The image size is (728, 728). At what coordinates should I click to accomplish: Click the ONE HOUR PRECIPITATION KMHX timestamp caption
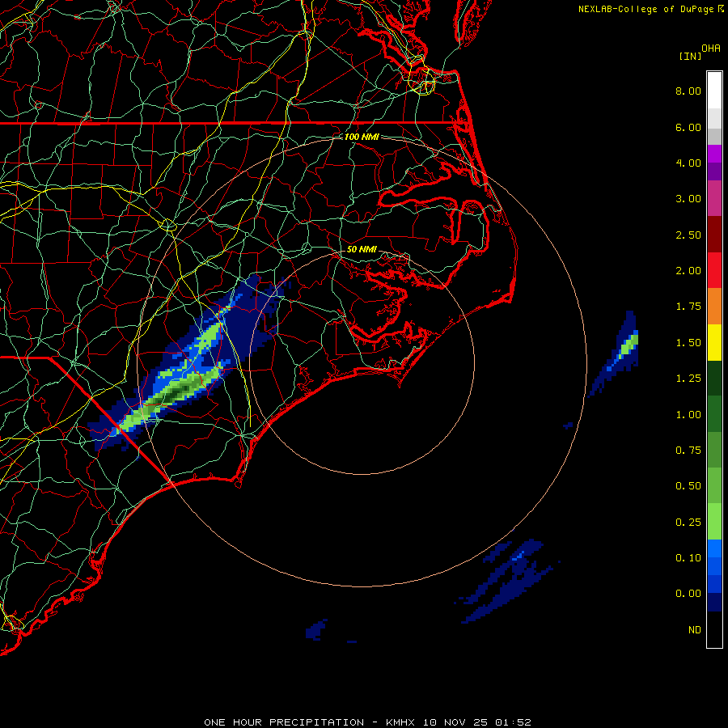(367, 722)
